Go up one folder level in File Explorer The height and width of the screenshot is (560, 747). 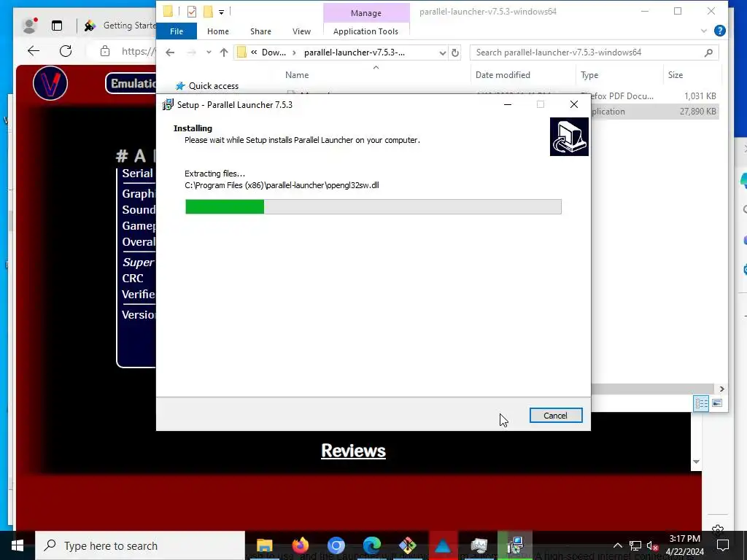[224, 52]
